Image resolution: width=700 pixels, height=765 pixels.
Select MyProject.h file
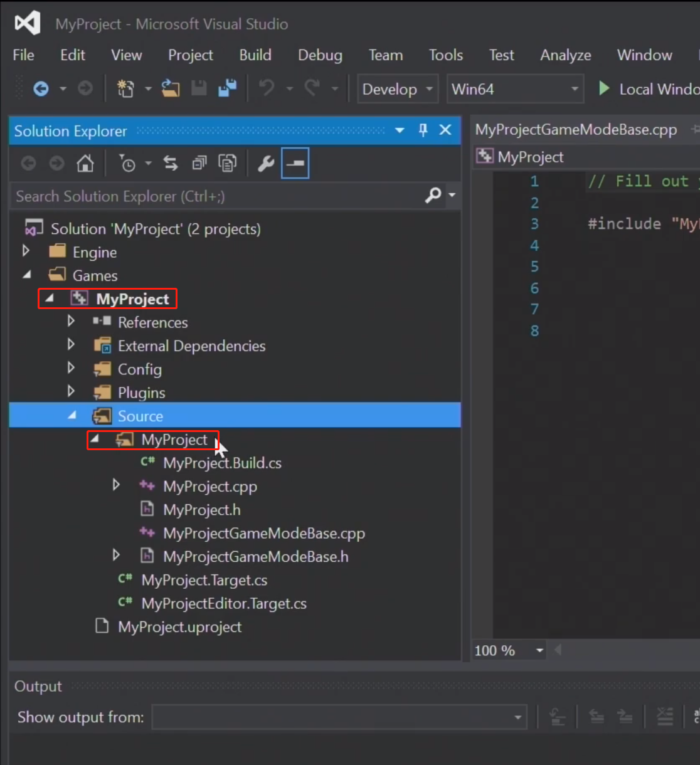pyautogui.click(x=202, y=510)
